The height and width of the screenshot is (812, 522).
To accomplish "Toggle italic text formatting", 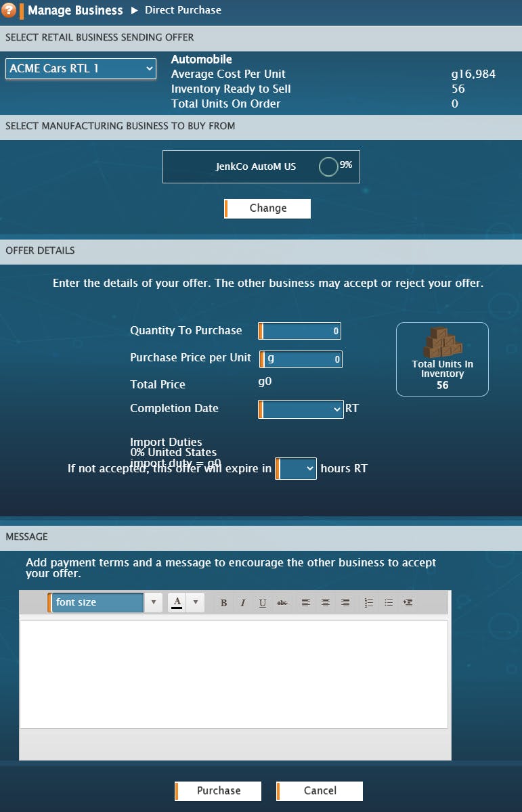I will click(242, 603).
